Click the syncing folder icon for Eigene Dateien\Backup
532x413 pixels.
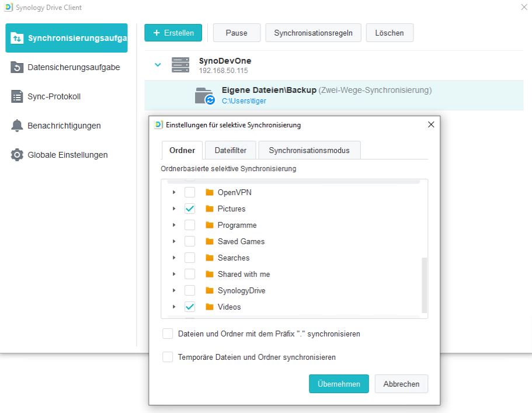203,96
